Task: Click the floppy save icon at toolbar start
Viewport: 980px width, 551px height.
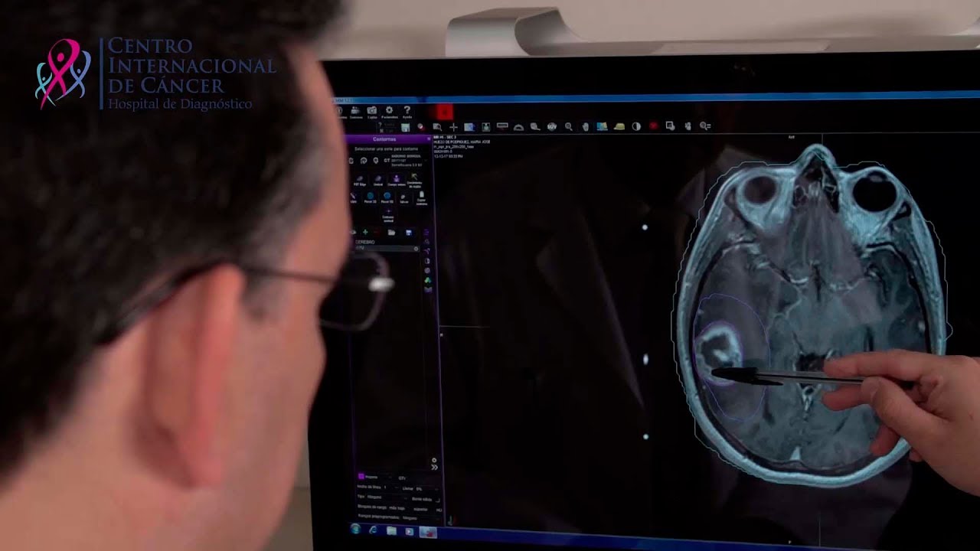Action: tap(405, 128)
